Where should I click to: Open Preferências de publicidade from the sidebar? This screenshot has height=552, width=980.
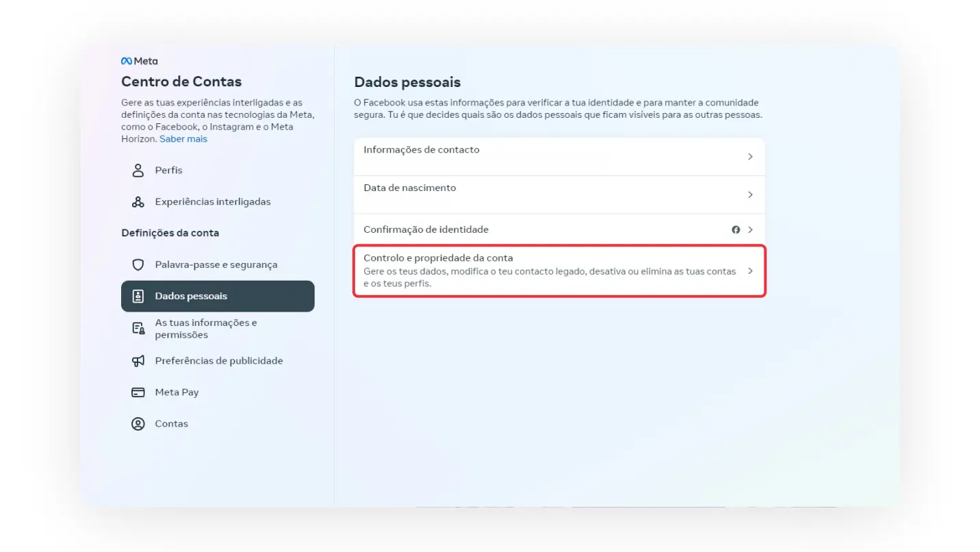219,360
